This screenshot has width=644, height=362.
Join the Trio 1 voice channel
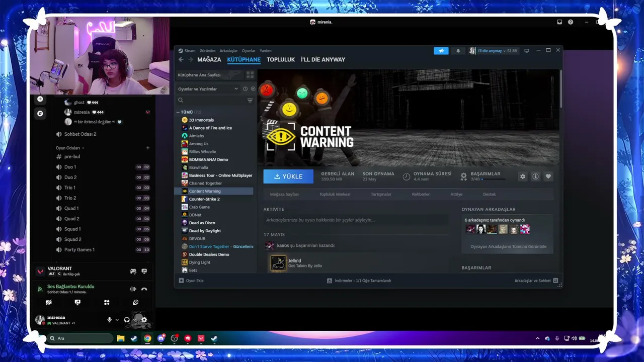(x=103, y=188)
